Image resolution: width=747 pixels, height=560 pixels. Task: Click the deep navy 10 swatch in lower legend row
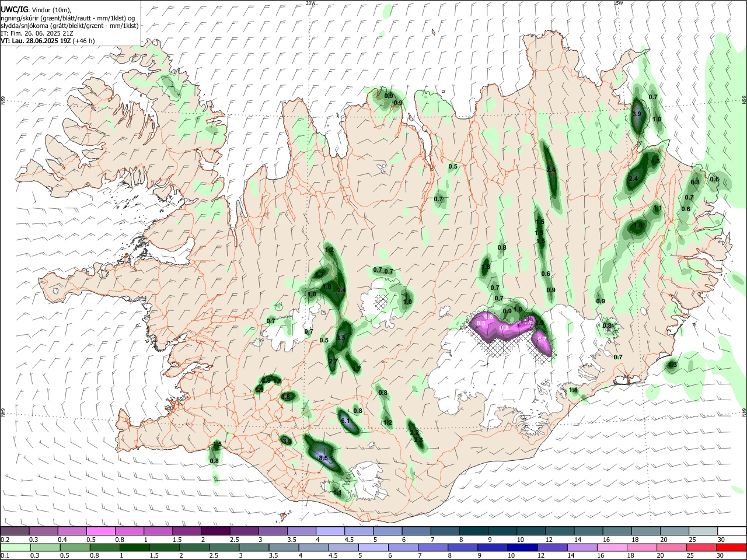(522, 547)
